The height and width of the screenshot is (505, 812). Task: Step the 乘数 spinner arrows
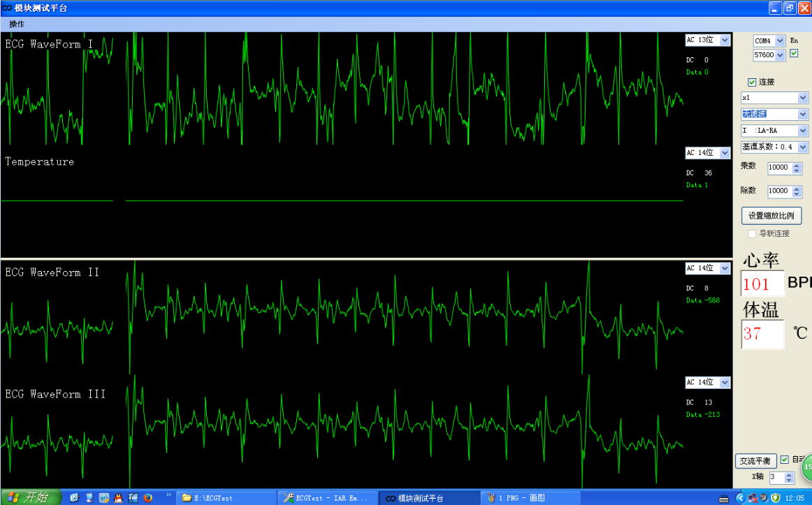[x=797, y=168]
